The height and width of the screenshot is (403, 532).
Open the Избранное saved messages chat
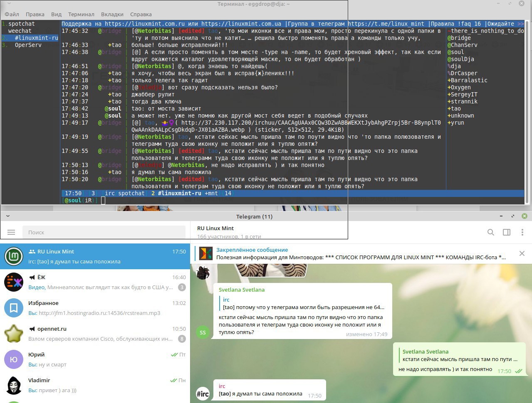click(95, 308)
